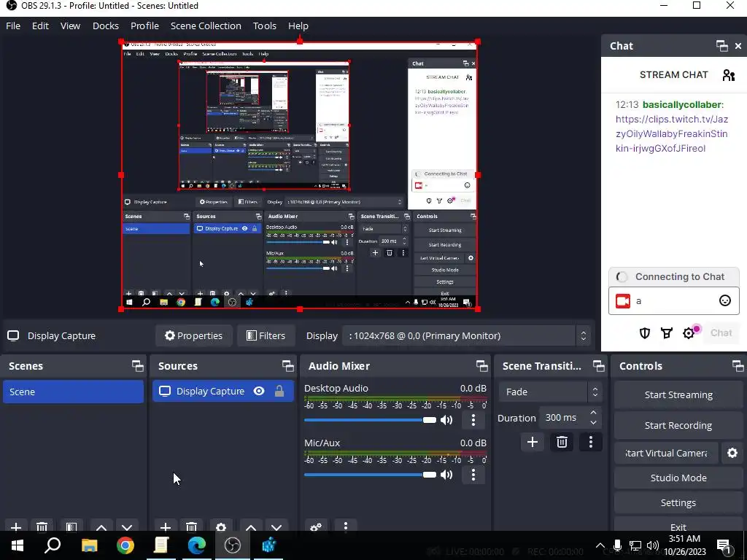747x560 pixels.
Task: Decrease the transition Duration value
Action: coord(593,422)
